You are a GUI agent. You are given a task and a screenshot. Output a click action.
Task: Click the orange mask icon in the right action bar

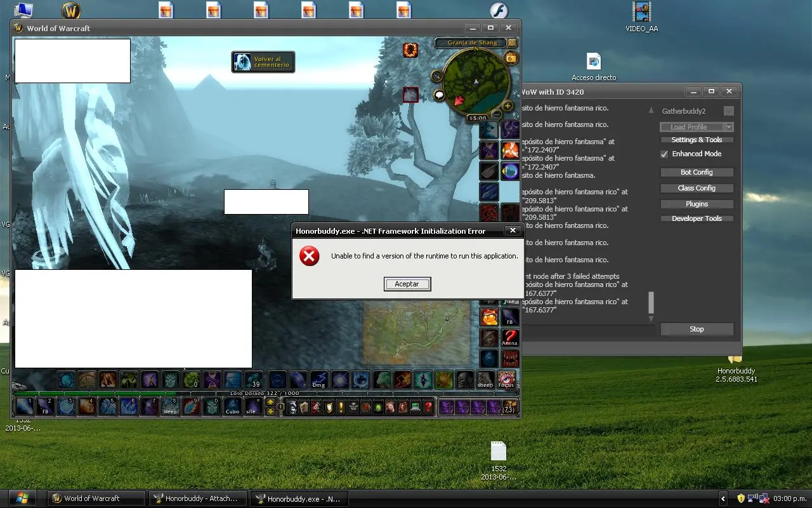[489, 316]
